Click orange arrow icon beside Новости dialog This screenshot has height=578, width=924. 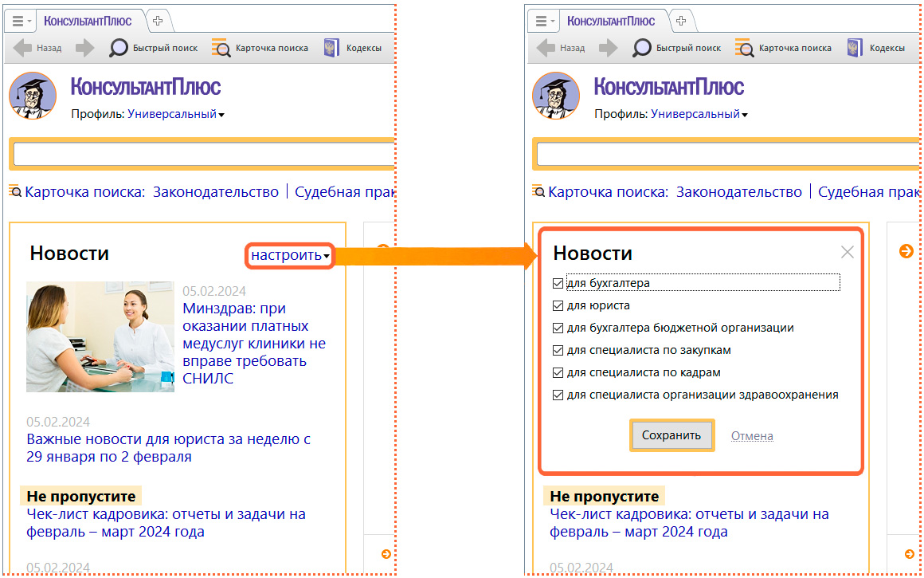(x=906, y=251)
